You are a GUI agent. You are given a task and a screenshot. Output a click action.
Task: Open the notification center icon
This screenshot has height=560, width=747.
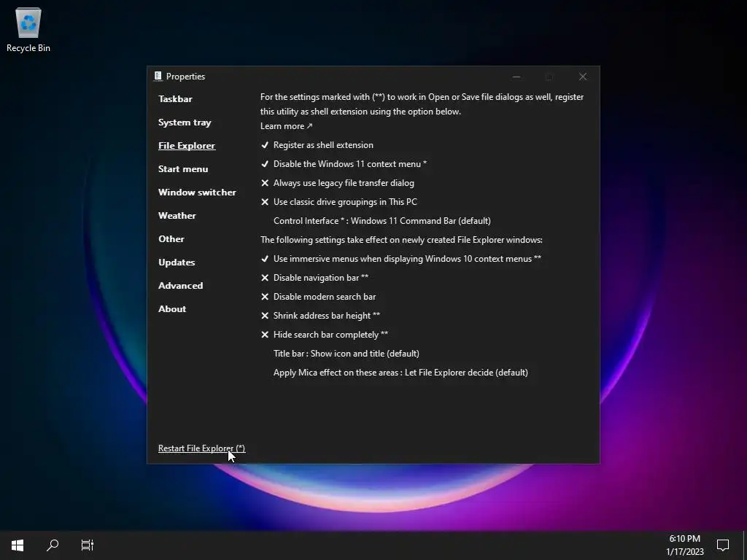click(x=723, y=545)
